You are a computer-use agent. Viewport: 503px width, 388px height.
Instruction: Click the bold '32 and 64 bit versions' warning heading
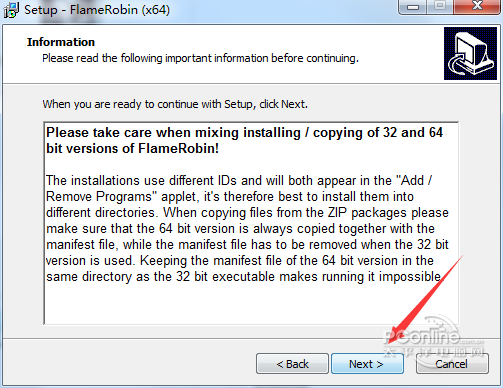[244, 140]
